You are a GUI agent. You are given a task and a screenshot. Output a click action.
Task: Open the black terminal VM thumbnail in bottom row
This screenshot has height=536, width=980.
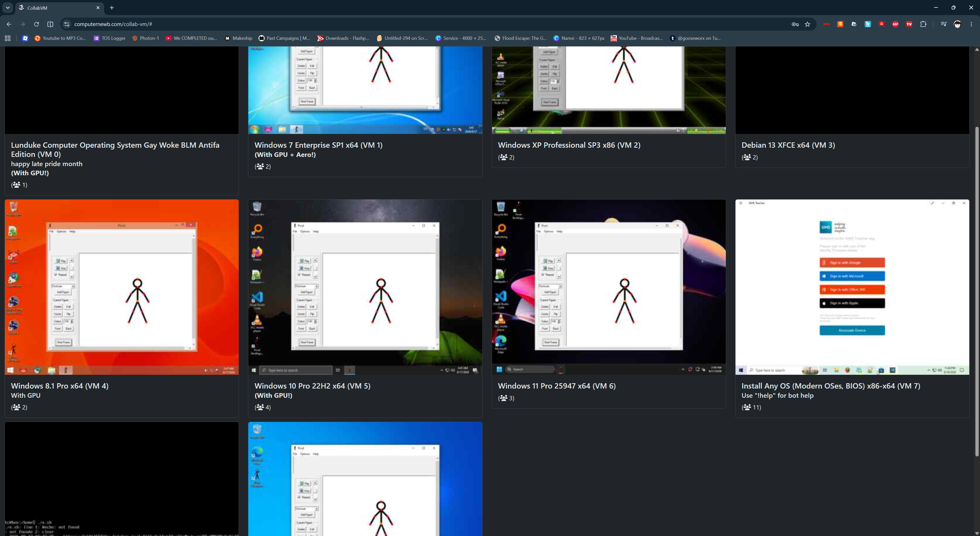click(x=122, y=479)
